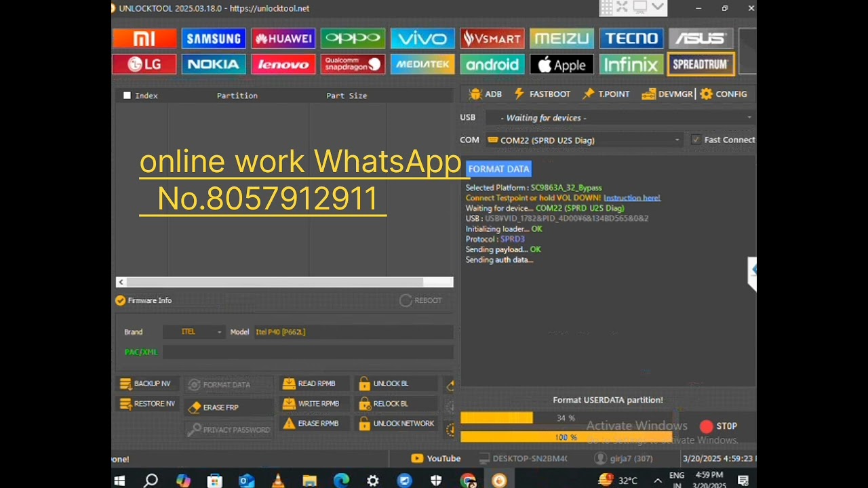Screen dimensions: 868x488
Task: Open the Brand ITEL dropdown
Action: click(194, 332)
